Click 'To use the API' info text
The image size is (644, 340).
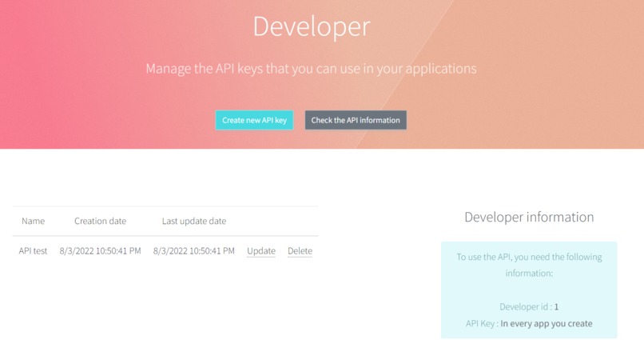click(529, 265)
